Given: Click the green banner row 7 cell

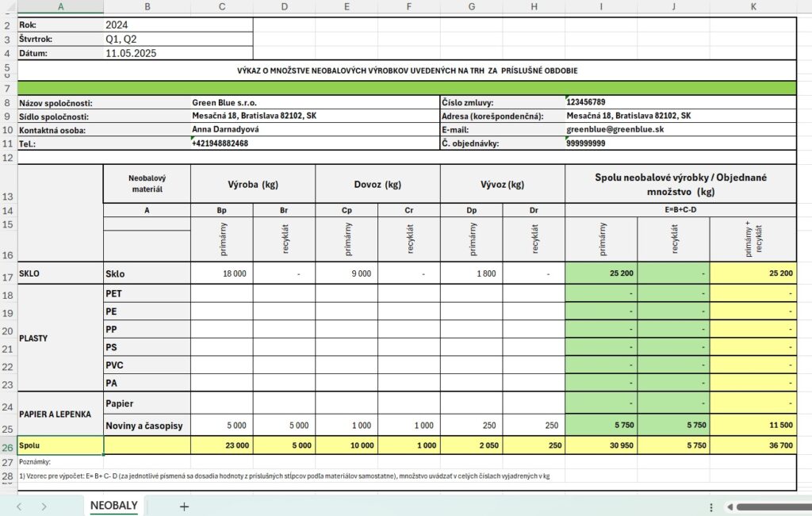Looking at the screenshot, I should [x=406, y=88].
